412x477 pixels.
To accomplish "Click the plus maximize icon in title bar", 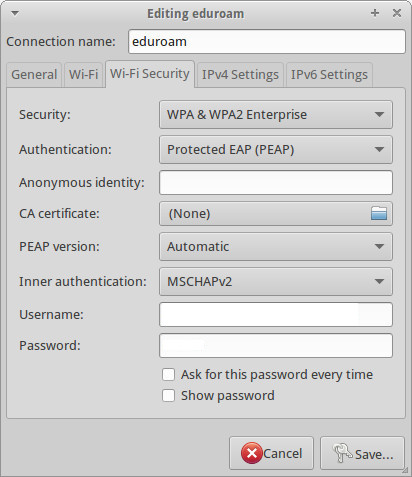I will coord(375,13).
